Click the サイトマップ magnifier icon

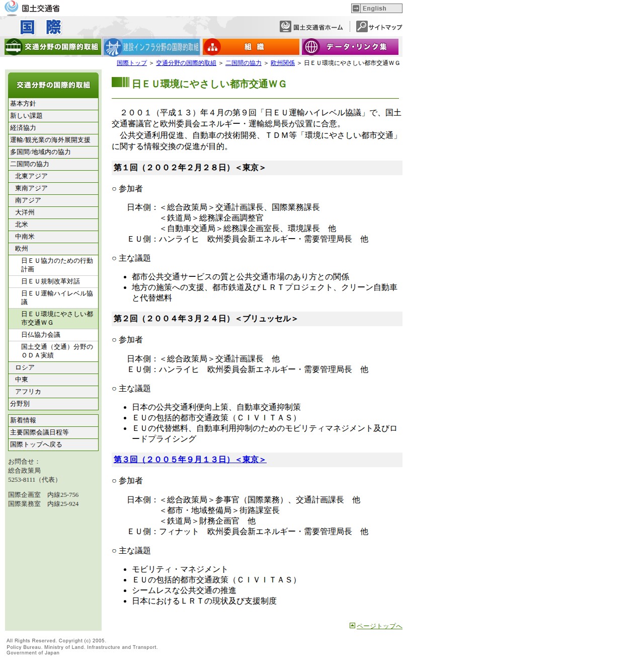click(361, 27)
